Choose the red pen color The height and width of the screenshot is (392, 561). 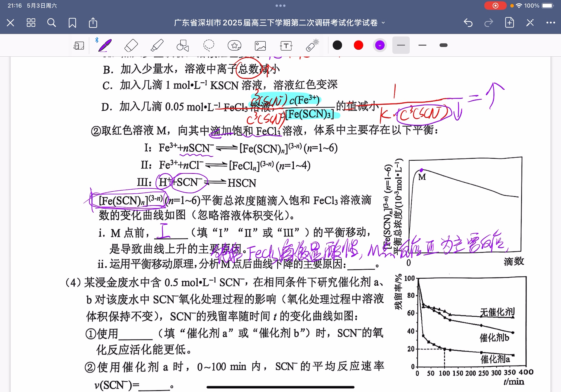pos(359,45)
